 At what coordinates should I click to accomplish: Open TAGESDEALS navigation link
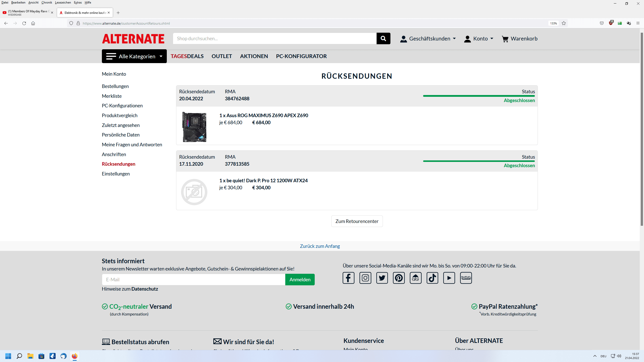(x=187, y=56)
